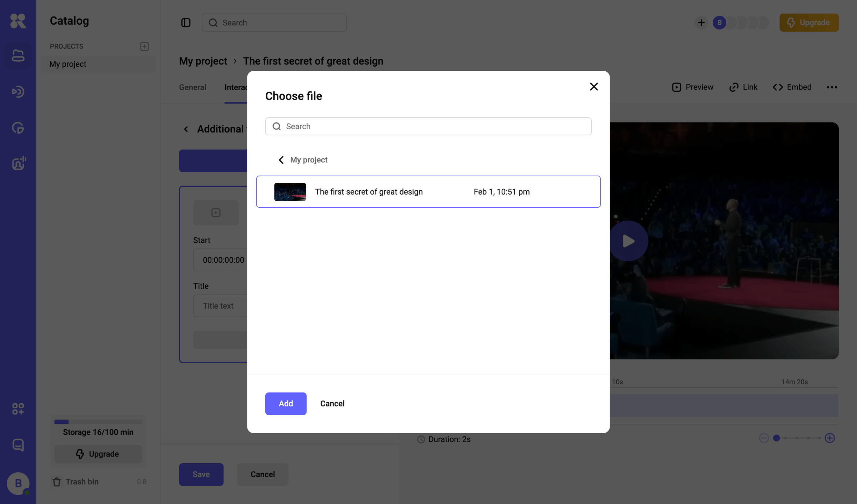Open the Trash bin
The width and height of the screenshot is (857, 504).
[75, 482]
